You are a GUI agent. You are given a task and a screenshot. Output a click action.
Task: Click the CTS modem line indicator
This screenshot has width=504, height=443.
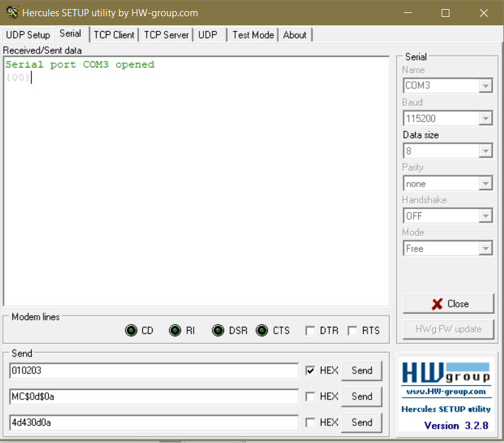(x=262, y=330)
